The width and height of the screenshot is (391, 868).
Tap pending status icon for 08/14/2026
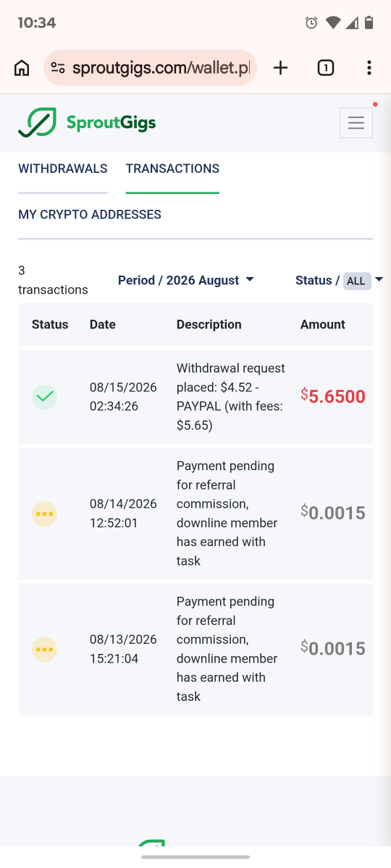(44, 514)
